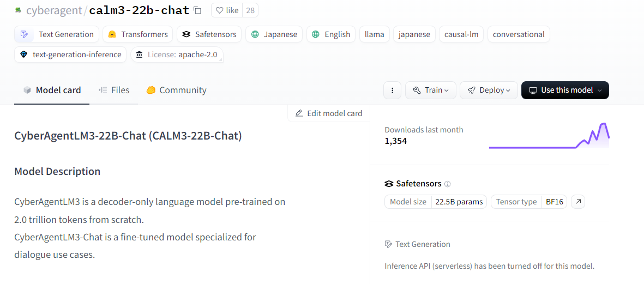Screen dimensions: 644x284
Task: Click the CyberAgentLM3-22B-Chat heading
Action: pos(128,136)
